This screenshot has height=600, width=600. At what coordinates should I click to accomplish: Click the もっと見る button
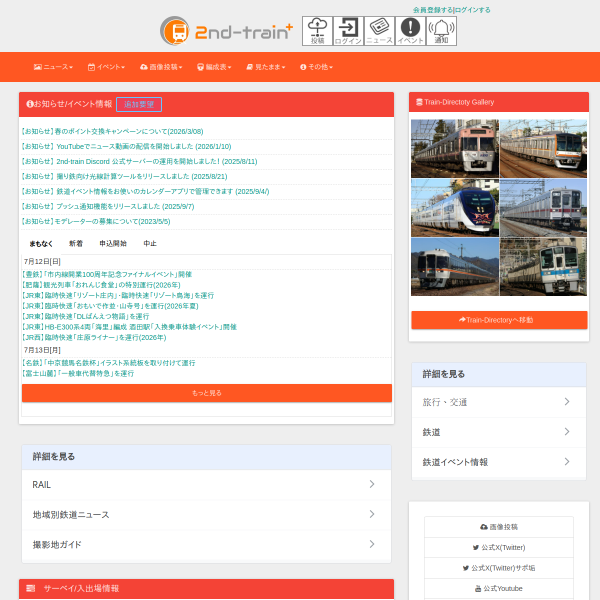click(x=207, y=393)
